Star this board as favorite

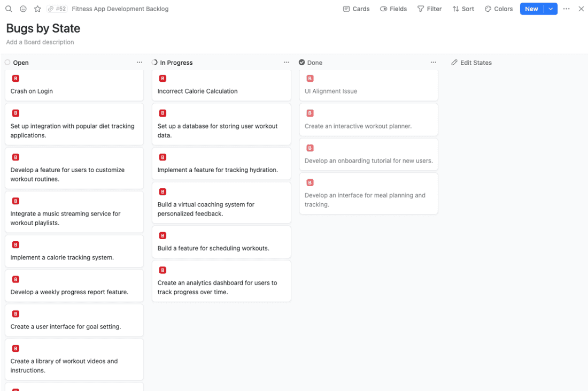(37, 9)
